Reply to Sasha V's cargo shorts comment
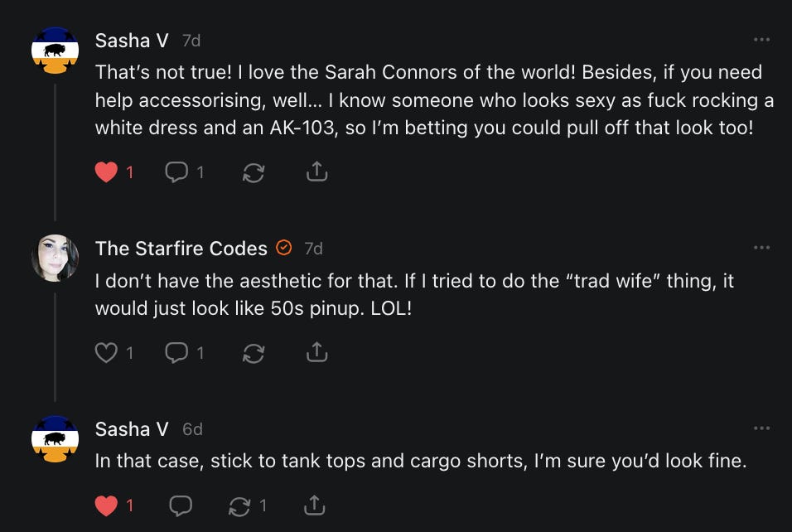 point(179,505)
